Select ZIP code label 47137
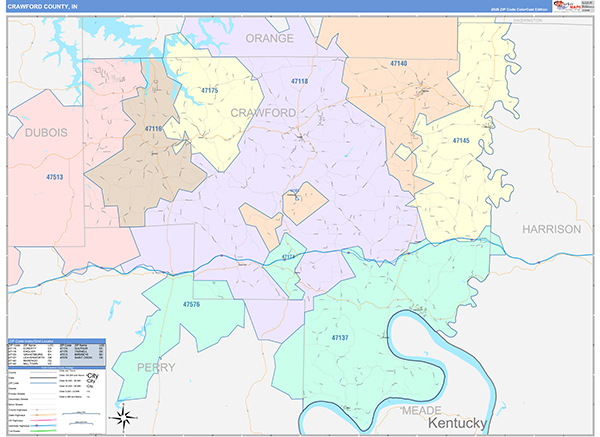This screenshot has width=600, height=437. (340, 338)
